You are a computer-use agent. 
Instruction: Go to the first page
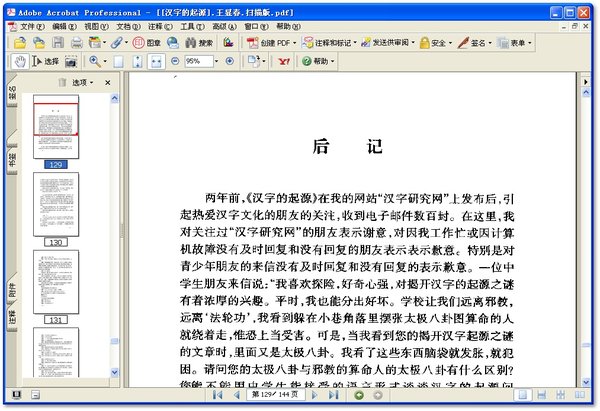pos(217,395)
